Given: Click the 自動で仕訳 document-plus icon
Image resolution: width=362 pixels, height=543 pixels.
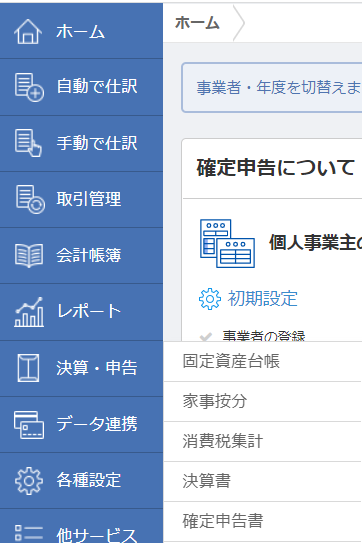Looking at the screenshot, I should [x=29, y=87].
